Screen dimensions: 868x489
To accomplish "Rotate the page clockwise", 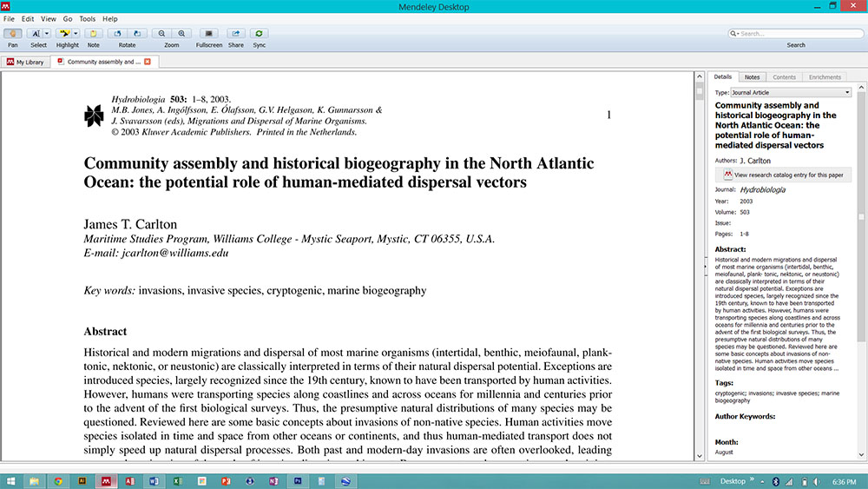I will coord(137,34).
